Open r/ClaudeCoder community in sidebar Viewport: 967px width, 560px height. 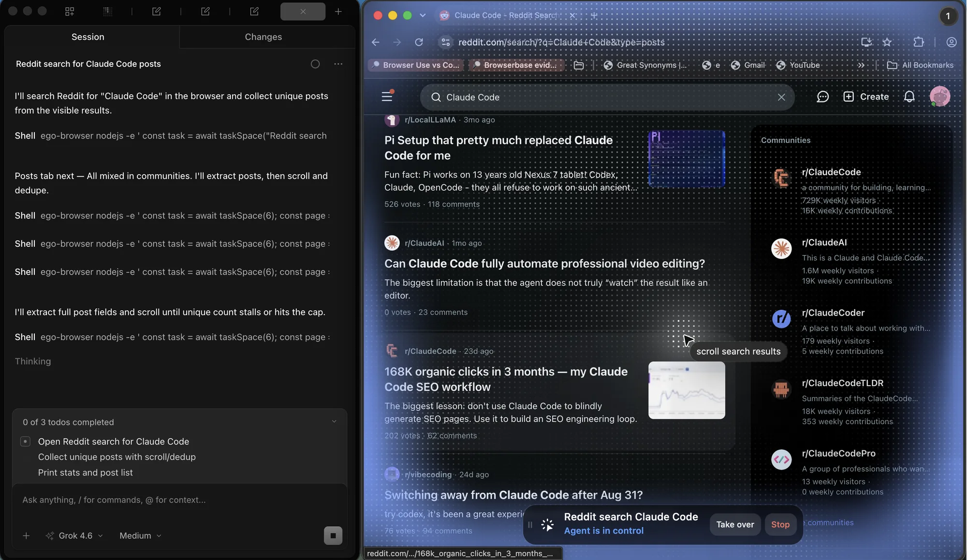coord(833,313)
